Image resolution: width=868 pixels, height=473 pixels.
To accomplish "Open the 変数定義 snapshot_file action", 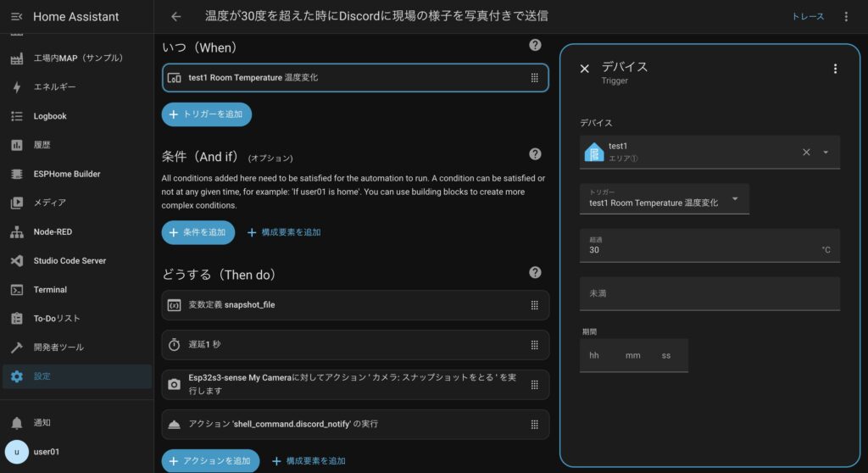I will pos(355,305).
